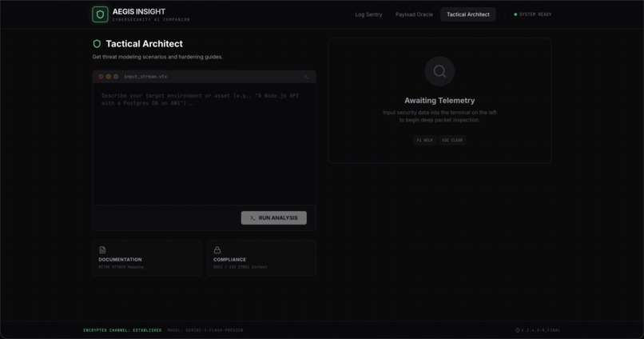Image resolution: width=644 pixels, height=339 pixels.
Task: Click the SOC2 / ISO 27001 Context subtitle
Action: (241, 267)
